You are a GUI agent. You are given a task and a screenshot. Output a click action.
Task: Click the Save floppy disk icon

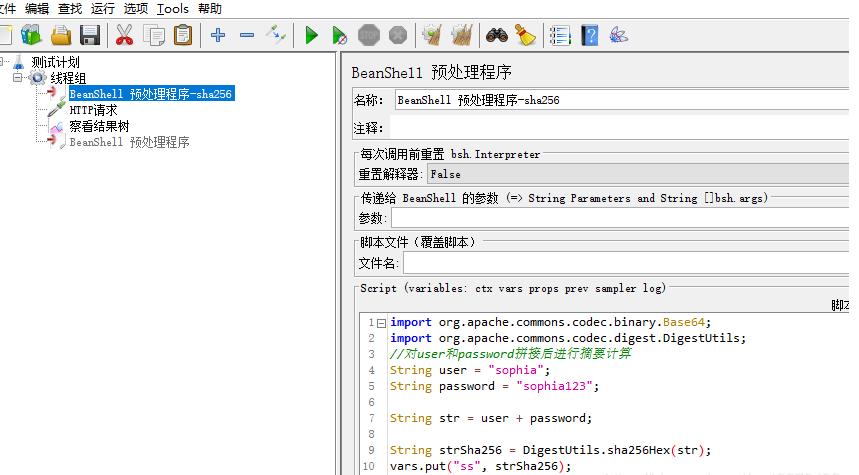pos(90,36)
